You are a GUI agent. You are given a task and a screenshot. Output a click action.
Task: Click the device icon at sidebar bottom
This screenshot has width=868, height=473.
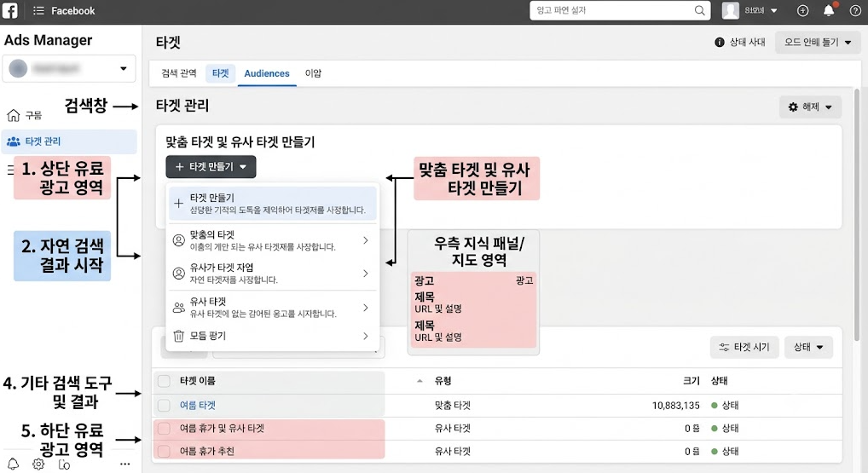[x=64, y=464]
